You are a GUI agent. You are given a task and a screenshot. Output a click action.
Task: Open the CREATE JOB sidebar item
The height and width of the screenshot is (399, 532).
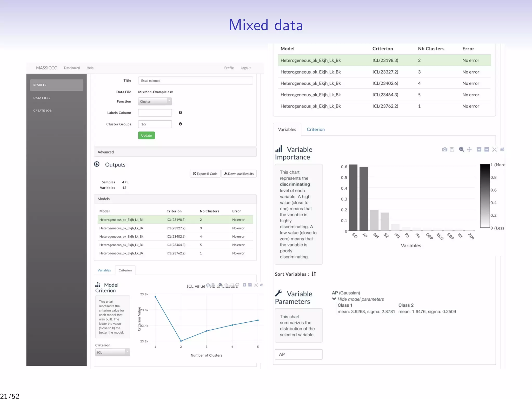pos(42,110)
